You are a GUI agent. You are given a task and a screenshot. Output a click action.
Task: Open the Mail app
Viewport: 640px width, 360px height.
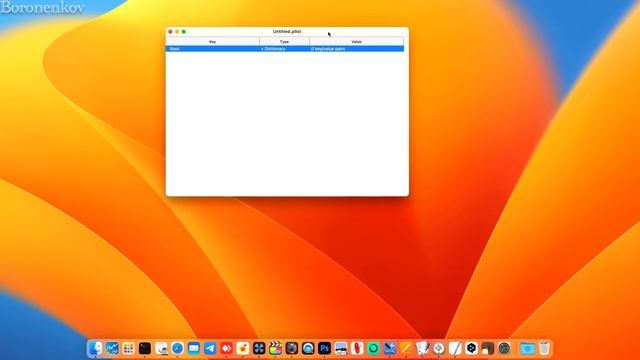193,348
